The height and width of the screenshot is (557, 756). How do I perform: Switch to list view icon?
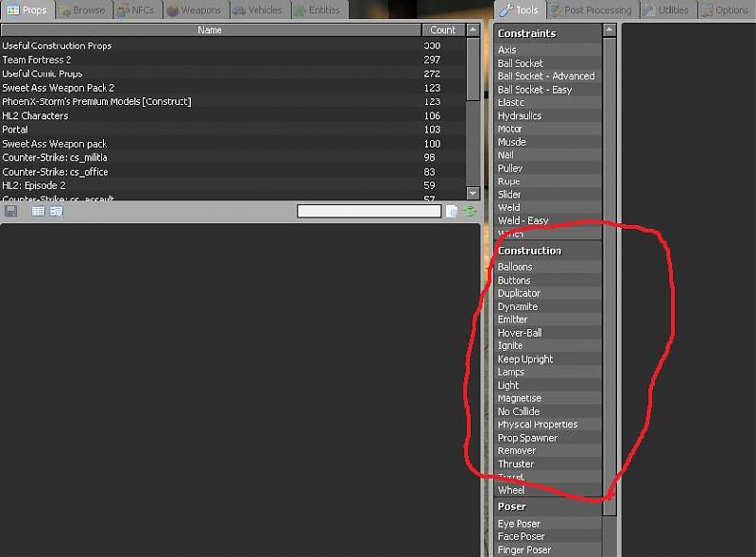pyautogui.click(x=39, y=211)
